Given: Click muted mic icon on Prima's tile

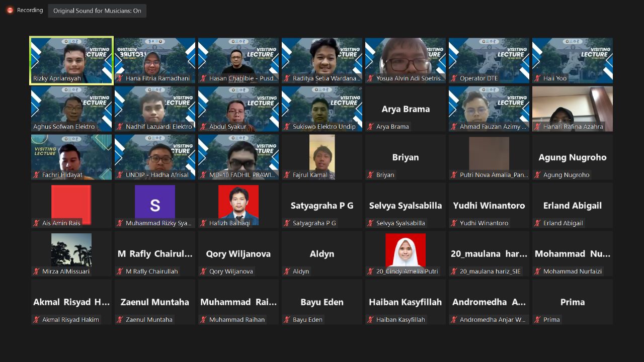Looking at the screenshot, I should [537, 320].
